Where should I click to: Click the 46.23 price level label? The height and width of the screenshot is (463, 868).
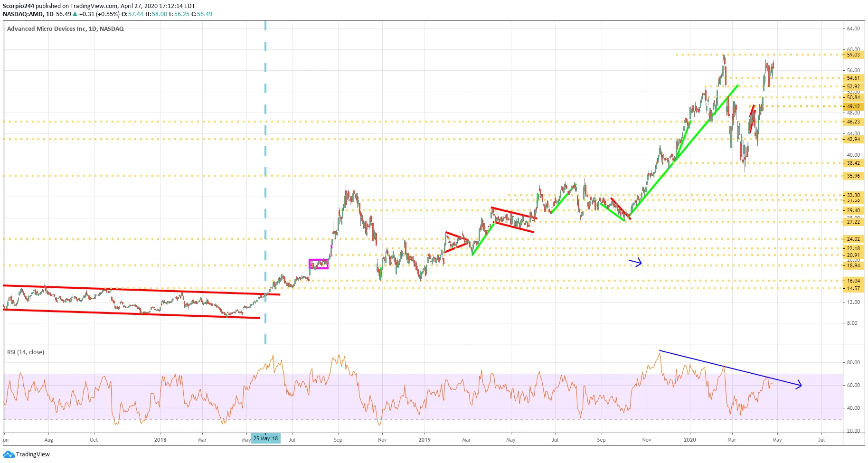point(853,122)
